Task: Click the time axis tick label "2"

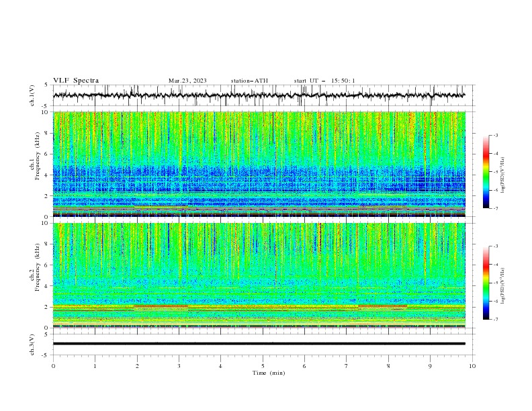Action: 137,366
